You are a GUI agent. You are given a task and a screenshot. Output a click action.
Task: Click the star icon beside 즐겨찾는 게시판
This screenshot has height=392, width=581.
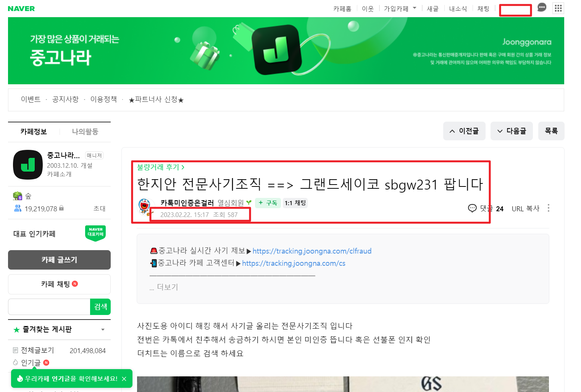[16, 329]
